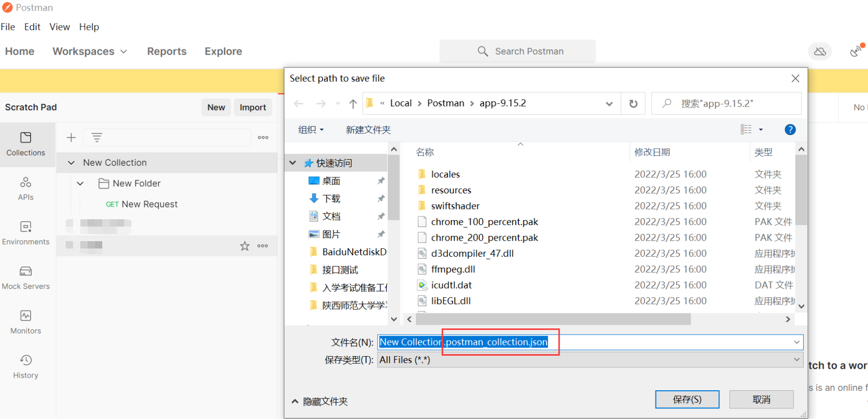868x419 pixels.
Task: Refresh the dialog folder listing
Action: click(x=633, y=103)
